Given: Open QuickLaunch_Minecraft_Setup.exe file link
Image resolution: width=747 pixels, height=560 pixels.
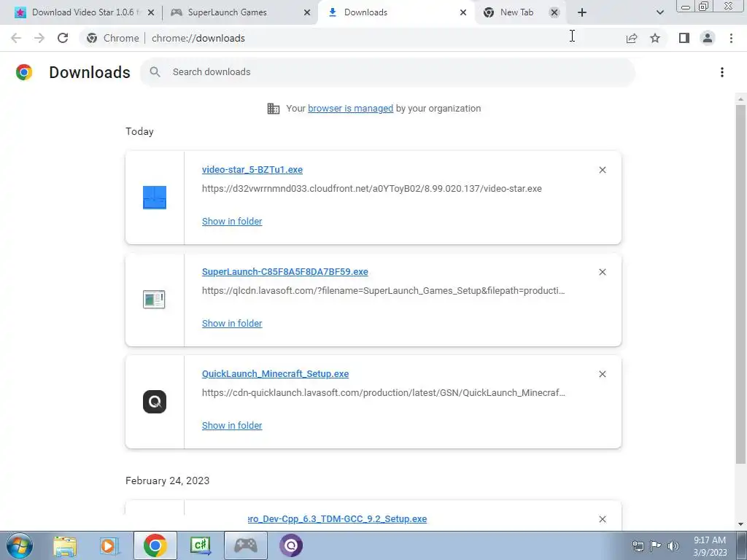Looking at the screenshot, I should pos(275,374).
